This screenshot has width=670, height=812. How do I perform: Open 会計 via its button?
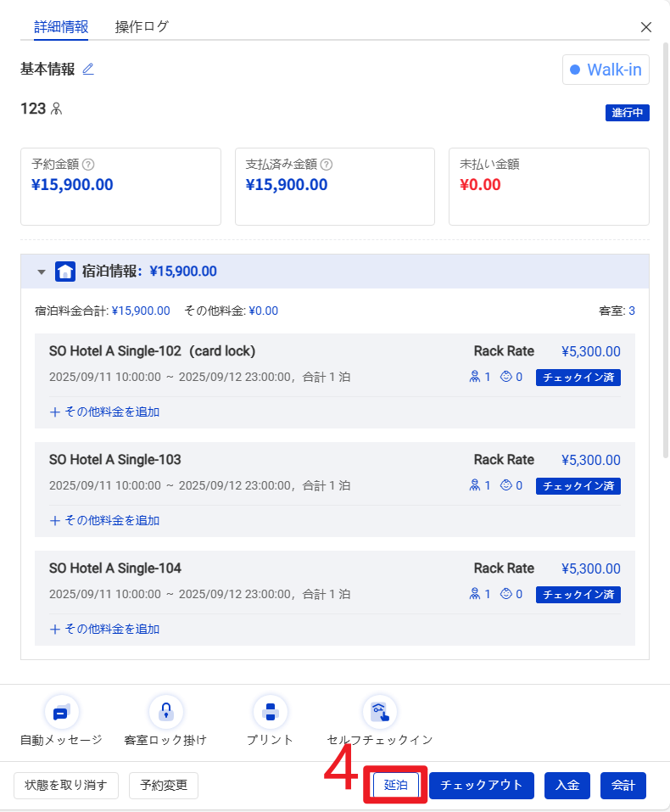[x=623, y=785]
